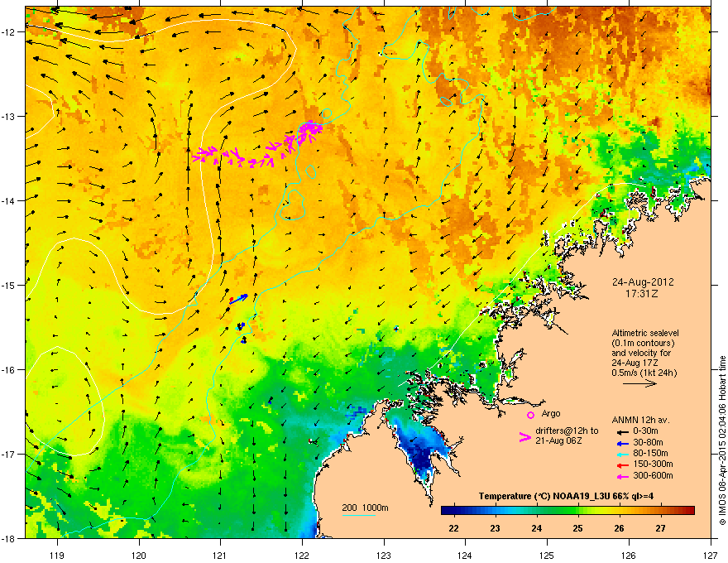This screenshot has width=728, height=563.
Task: Click the magenta drifter track cluster on map
Action: coord(258,145)
